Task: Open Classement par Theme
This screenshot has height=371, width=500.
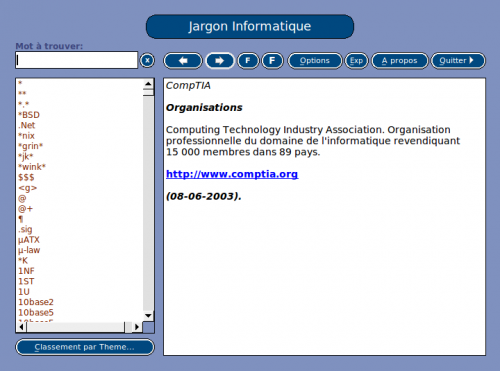Action: 85,347
